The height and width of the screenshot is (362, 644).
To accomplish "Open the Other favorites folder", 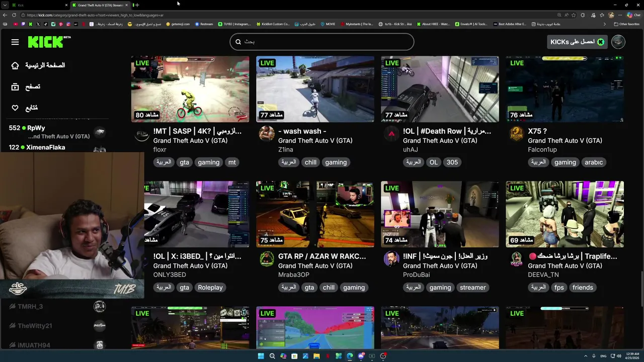I will point(626,24).
